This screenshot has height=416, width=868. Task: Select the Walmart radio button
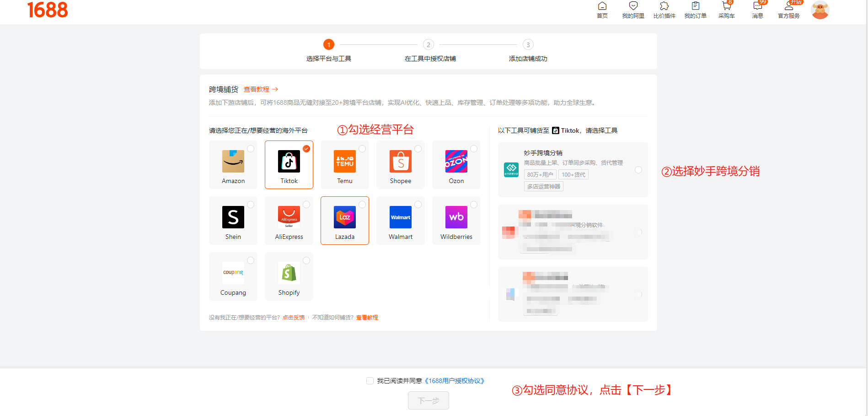pos(418,205)
